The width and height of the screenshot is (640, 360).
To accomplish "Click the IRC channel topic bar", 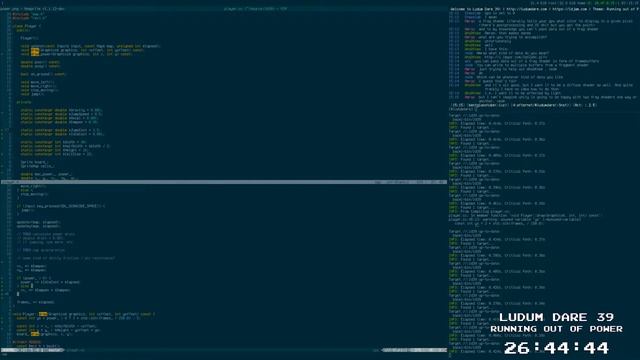I will click(544, 9).
